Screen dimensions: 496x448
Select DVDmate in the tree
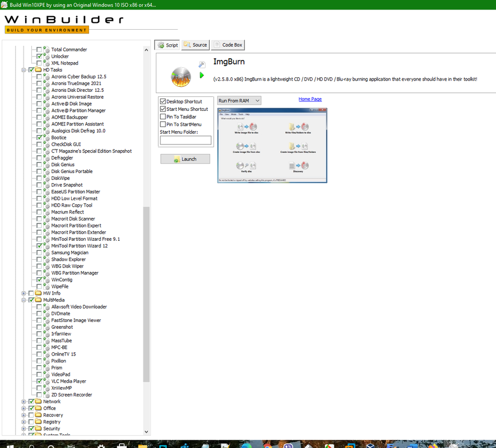(61, 313)
